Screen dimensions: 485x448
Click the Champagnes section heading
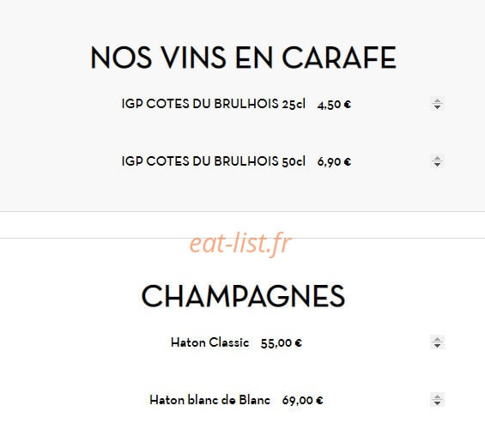pos(243,296)
